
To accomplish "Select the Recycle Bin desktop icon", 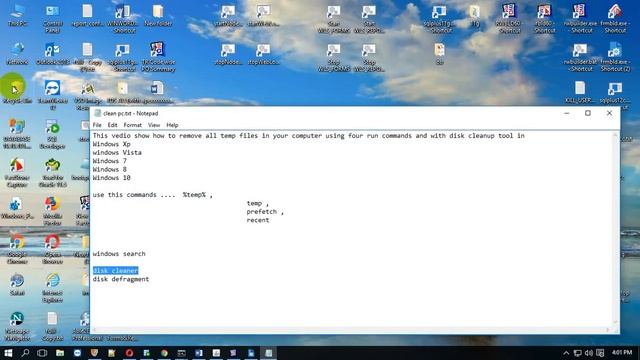I will (x=16, y=91).
